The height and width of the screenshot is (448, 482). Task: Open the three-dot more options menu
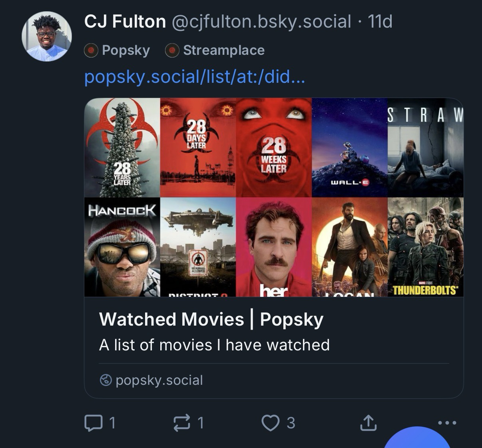click(x=447, y=423)
